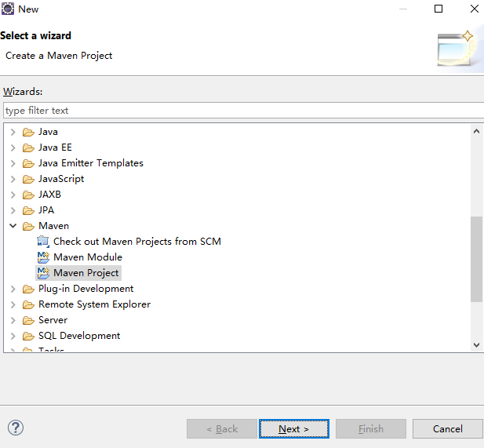This screenshot has width=484, height=448.
Task: Click the SQL Development folder icon
Action: (28, 336)
